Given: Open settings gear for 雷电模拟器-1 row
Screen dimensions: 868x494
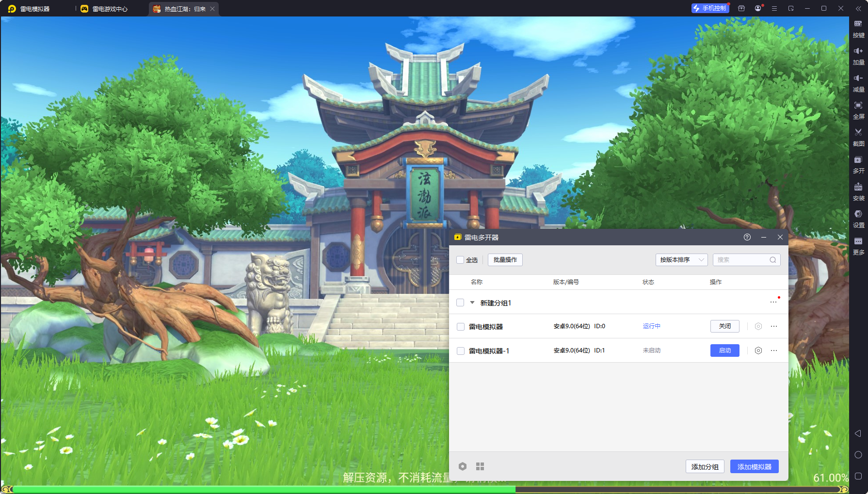Looking at the screenshot, I should click(x=758, y=351).
